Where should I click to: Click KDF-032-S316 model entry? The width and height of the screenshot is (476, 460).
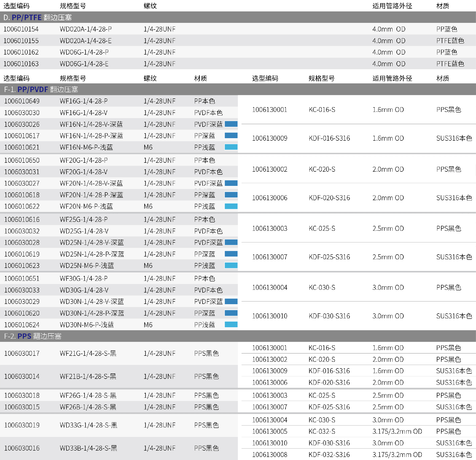coord(329,455)
